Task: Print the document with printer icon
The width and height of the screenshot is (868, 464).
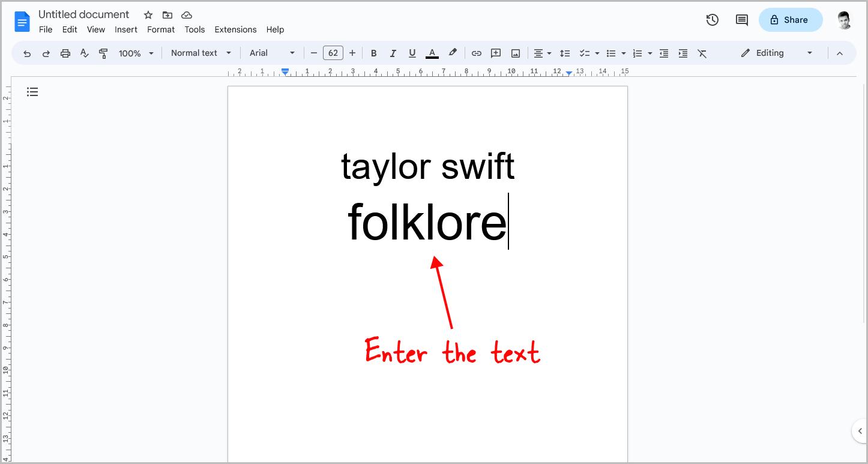Action: pyautogui.click(x=65, y=53)
